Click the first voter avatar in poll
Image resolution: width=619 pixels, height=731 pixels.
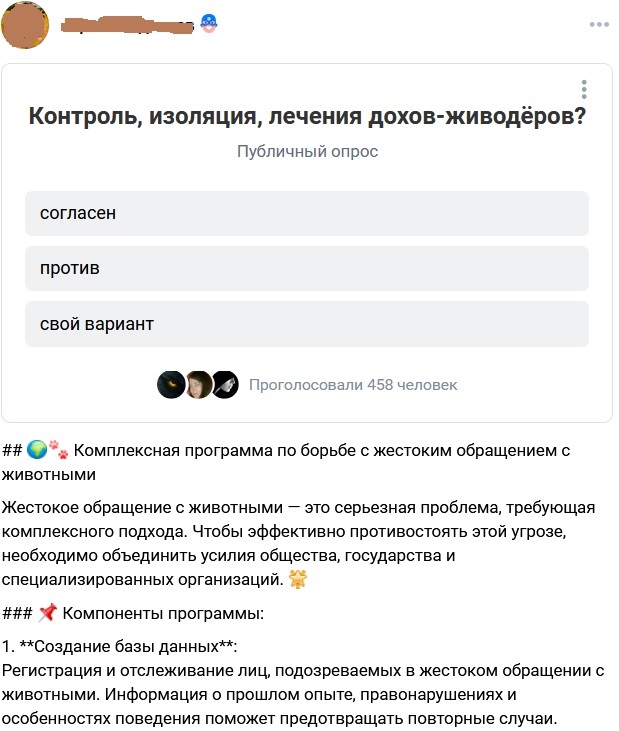click(171, 384)
